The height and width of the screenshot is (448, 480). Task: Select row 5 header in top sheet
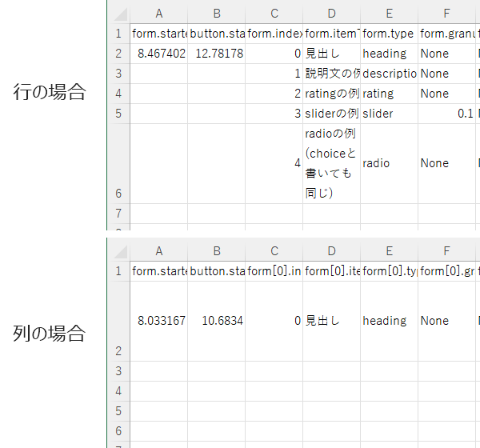(x=118, y=114)
